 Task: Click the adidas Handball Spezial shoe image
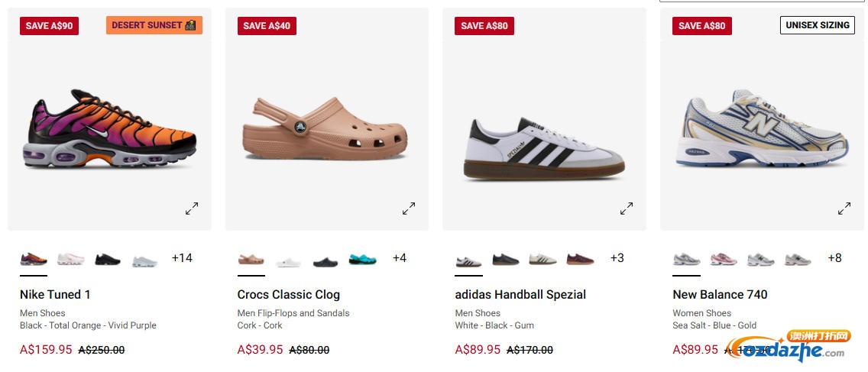point(544,149)
